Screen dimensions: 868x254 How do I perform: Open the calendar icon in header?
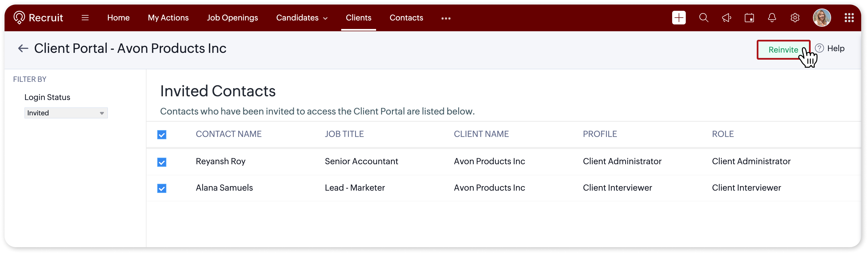point(749,18)
